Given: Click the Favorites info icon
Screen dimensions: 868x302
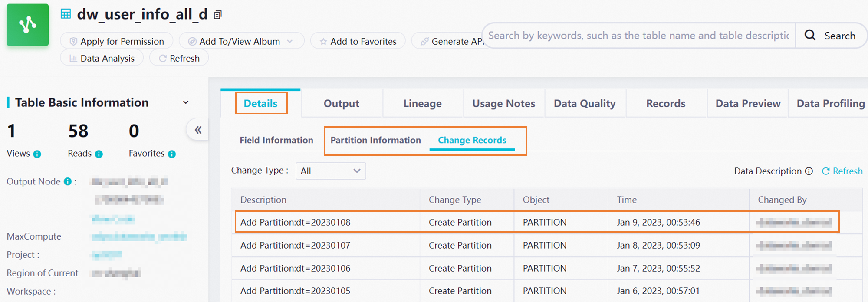Looking at the screenshot, I should (x=172, y=154).
